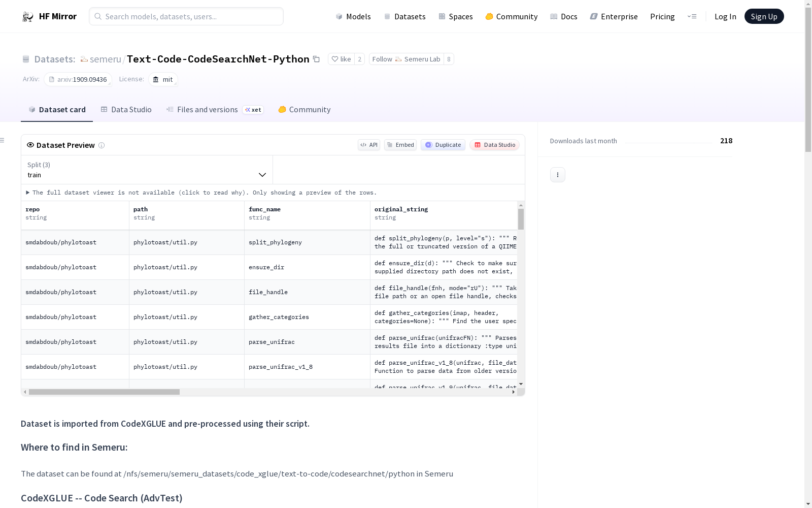The image size is (812, 508).
Task: Open the arxiv:1909.09436 tag
Action: tap(78, 79)
